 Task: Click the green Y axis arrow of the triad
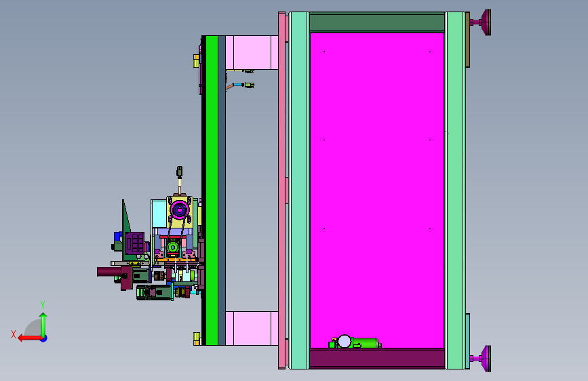[x=43, y=325]
